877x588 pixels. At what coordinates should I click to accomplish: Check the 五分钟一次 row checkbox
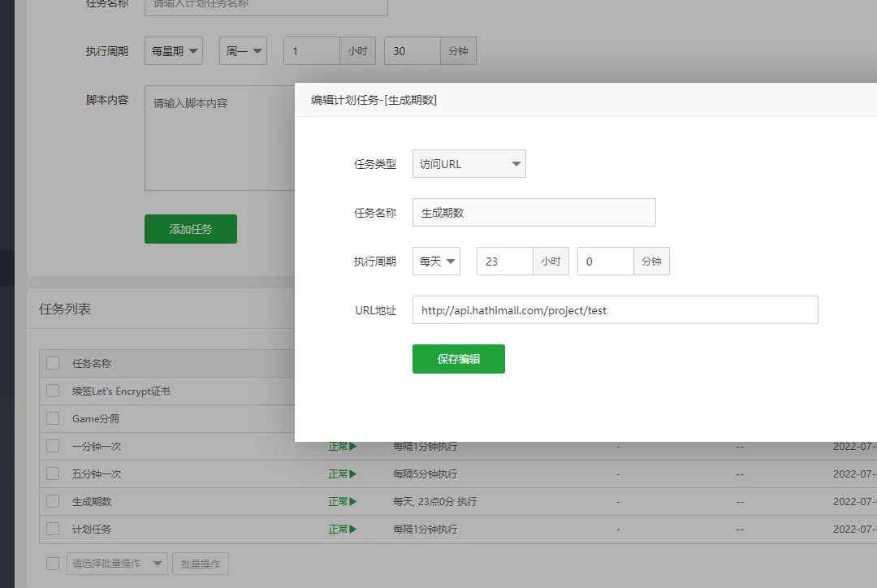(53, 473)
